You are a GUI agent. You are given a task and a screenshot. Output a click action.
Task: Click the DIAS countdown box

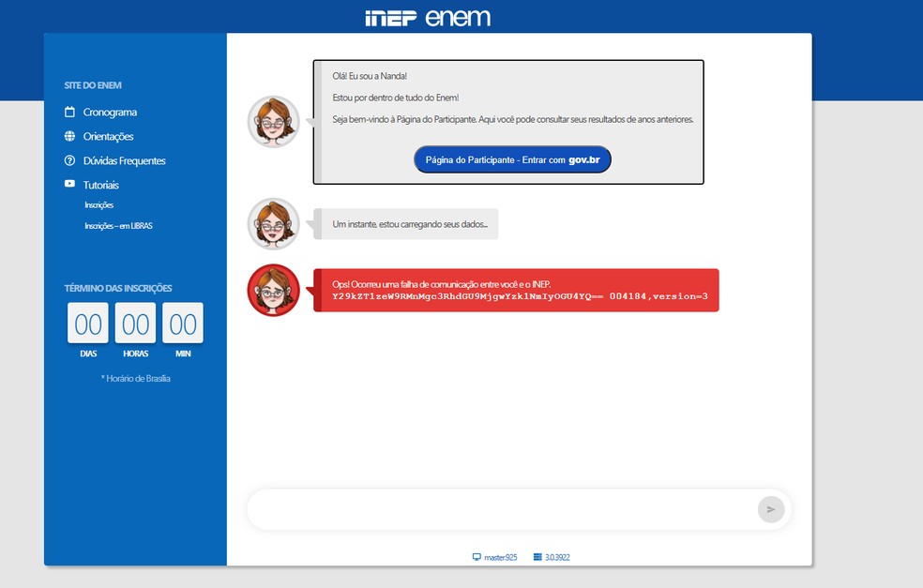[88, 324]
